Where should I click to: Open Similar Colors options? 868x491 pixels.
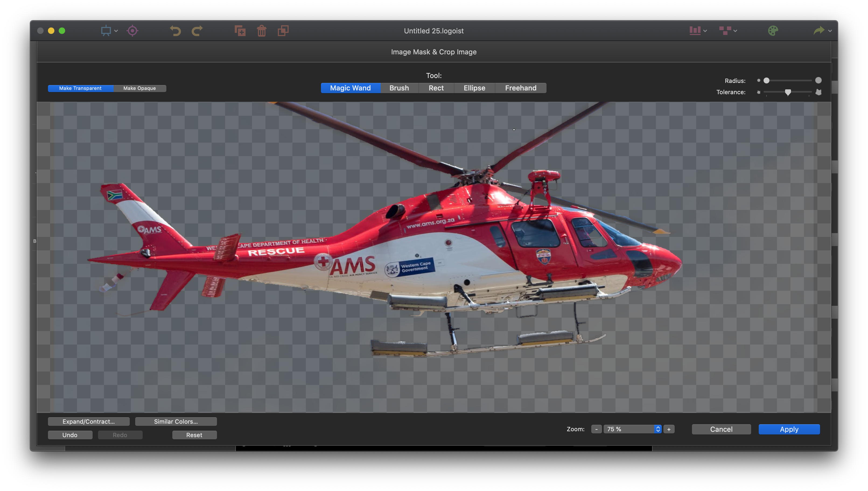(x=176, y=422)
